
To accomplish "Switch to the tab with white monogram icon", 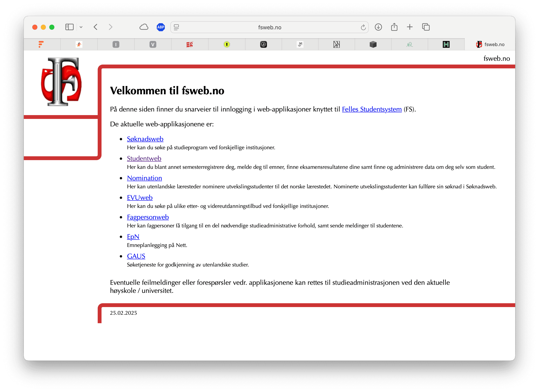I will [300, 44].
